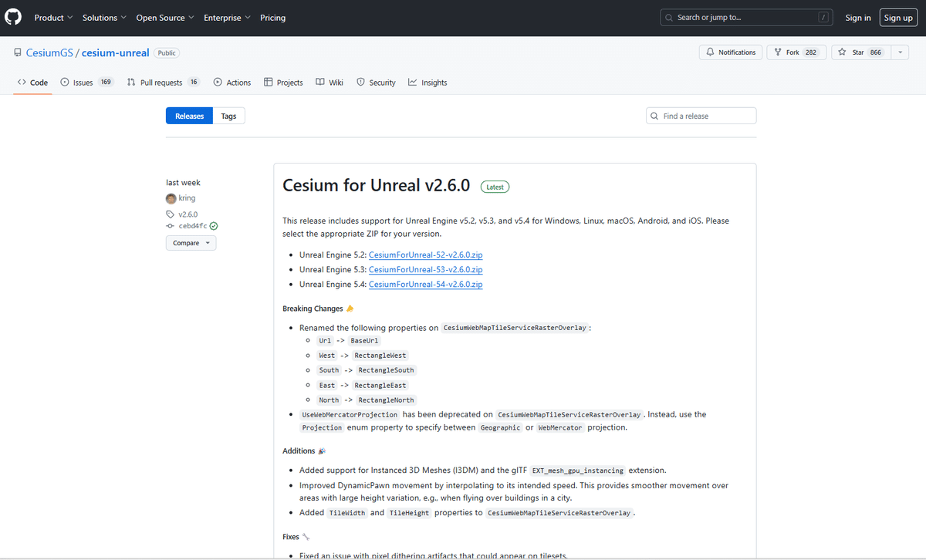
Task: Click the Sign up button
Action: (x=898, y=17)
